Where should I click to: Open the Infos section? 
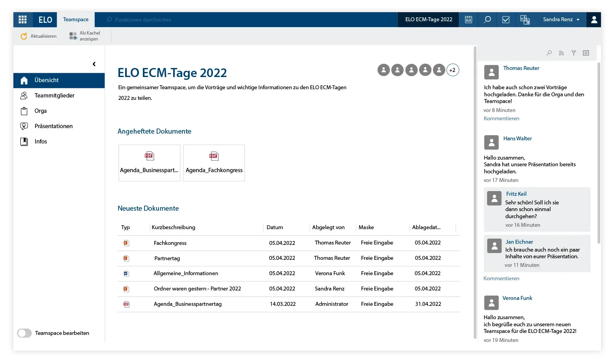click(x=59, y=142)
